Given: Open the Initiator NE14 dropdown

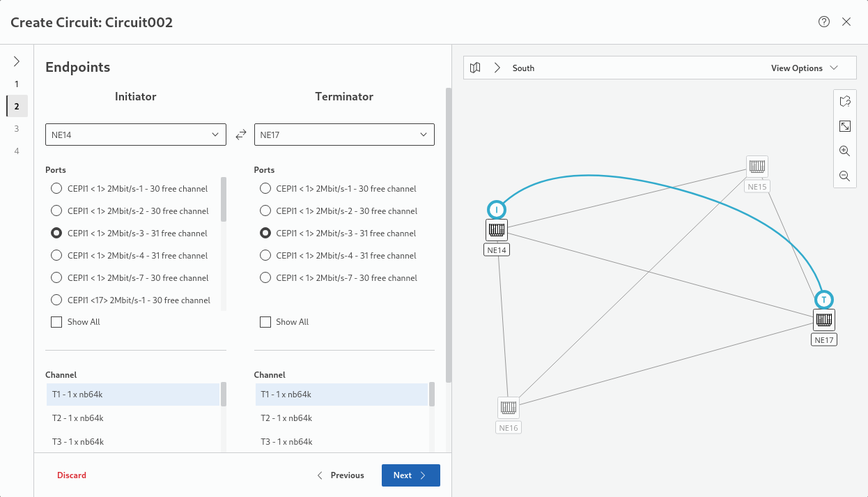Looking at the screenshot, I should (x=136, y=135).
